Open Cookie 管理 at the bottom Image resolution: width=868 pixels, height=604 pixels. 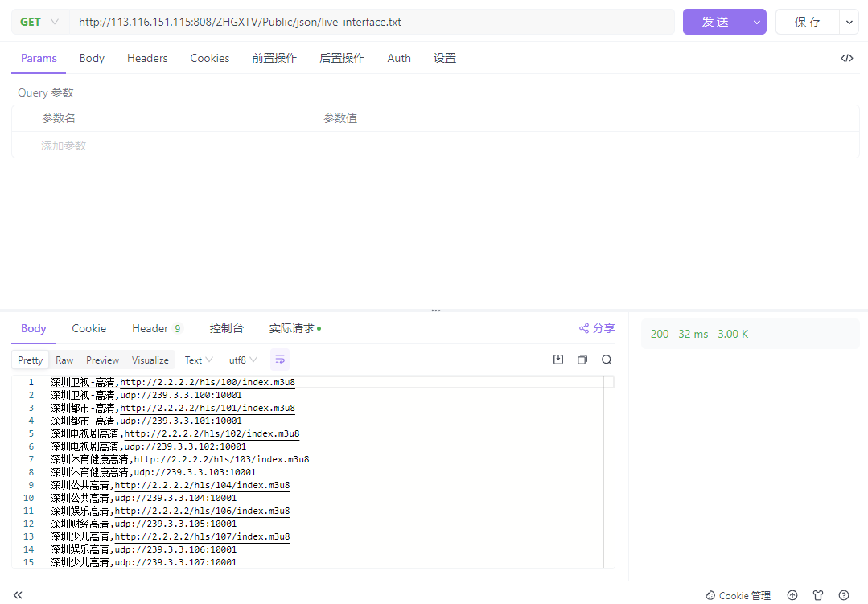[744, 595]
